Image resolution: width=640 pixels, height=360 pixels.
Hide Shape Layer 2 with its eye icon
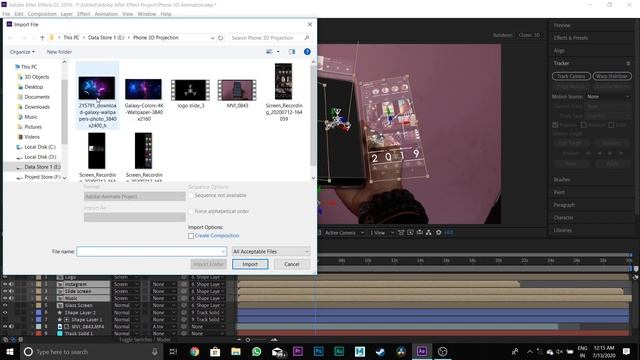[5, 312]
